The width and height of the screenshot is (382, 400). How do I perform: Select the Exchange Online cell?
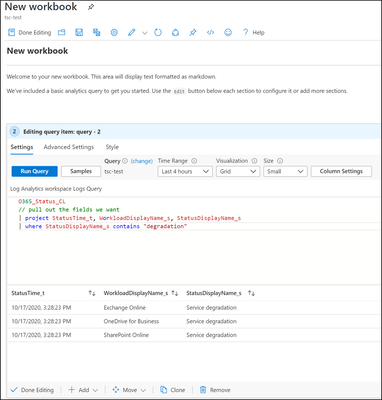125,308
